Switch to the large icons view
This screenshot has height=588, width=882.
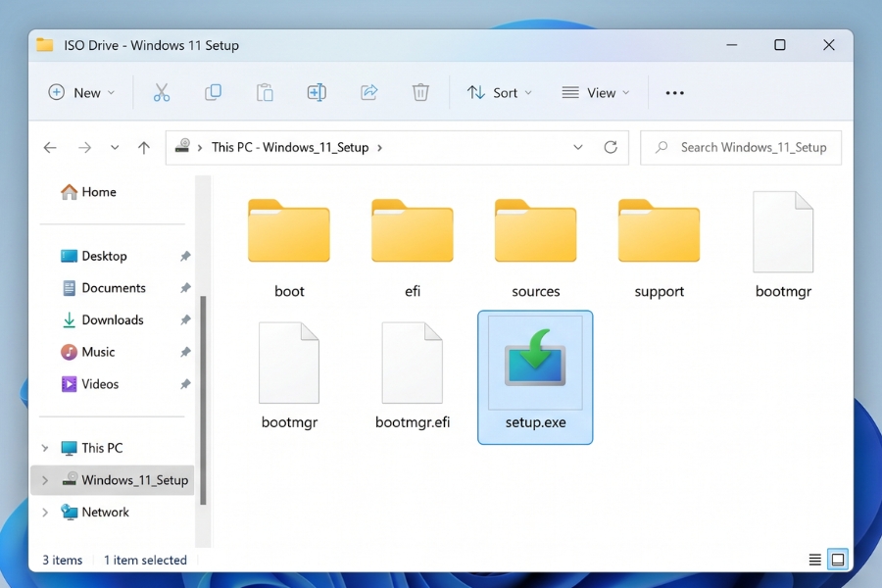coord(838,560)
